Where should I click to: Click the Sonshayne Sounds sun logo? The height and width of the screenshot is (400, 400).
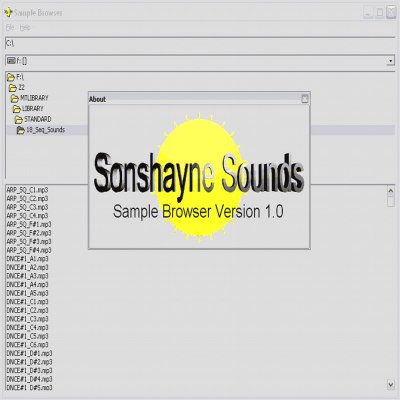coord(199,178)
